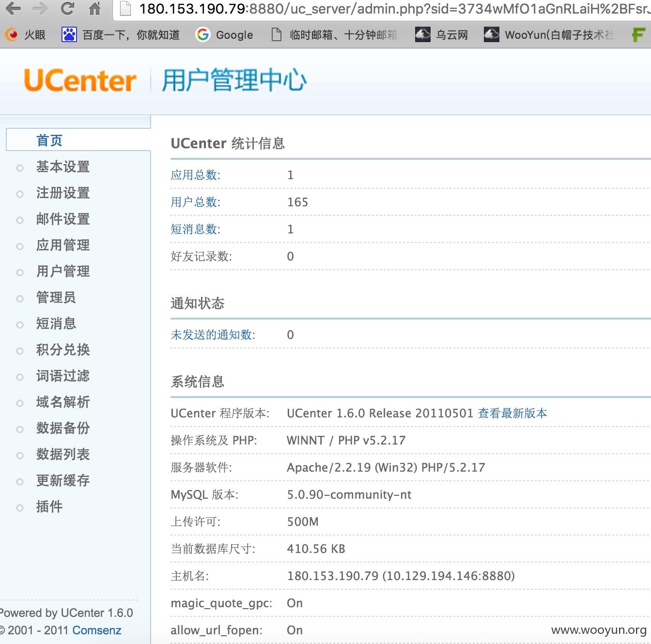The height and width of the screenshot is (644, 651).
Task: Select 首页 in the sidebar
Action: 49,140
